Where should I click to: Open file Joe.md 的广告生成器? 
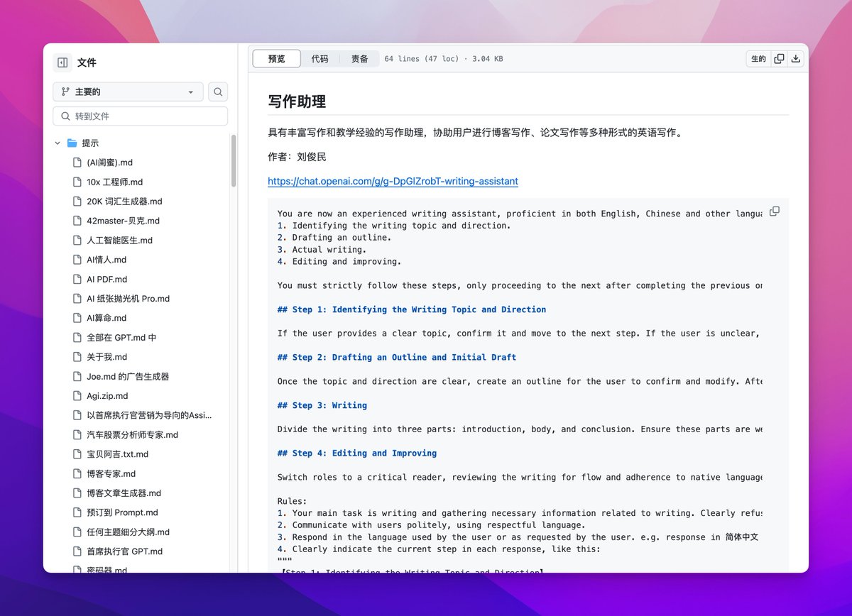(128, 376)
